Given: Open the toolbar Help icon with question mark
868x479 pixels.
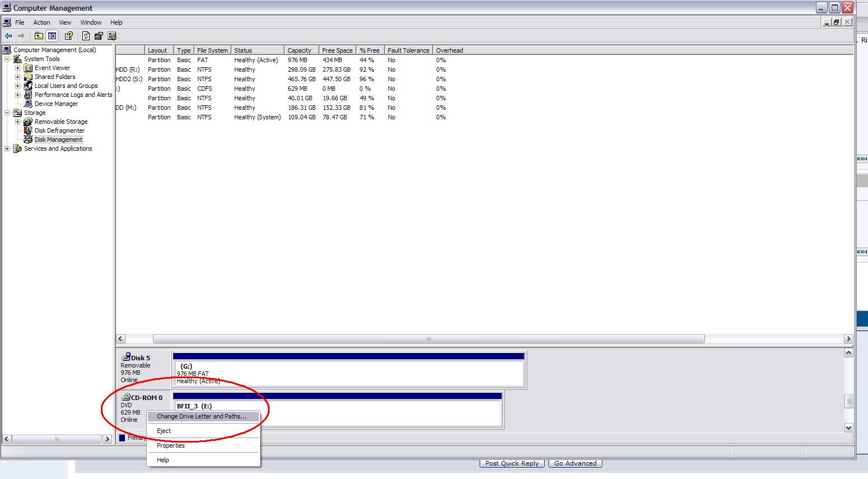Looking at the screenshot, I should click(69, 36).
